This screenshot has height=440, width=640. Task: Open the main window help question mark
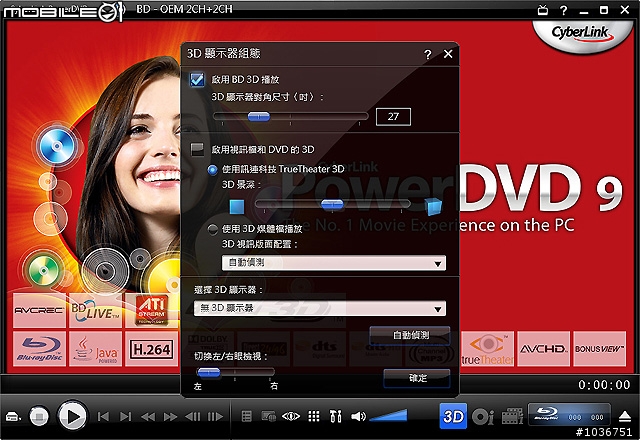click(563, 10)
